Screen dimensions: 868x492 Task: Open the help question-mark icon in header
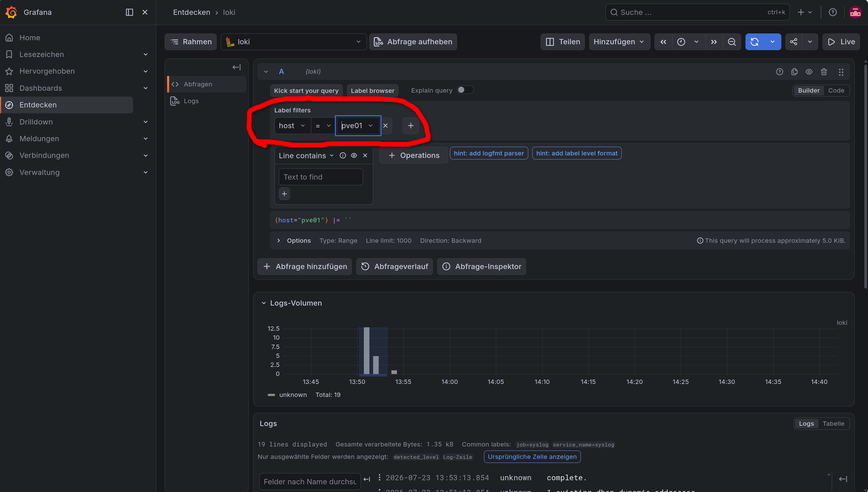coord(832,12)
